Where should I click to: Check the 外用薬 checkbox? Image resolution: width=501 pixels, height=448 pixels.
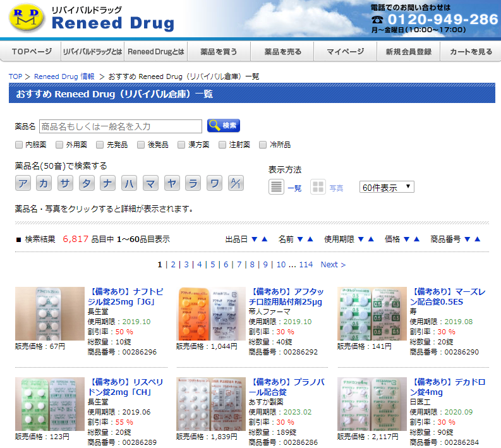click(x=59, y=145)
